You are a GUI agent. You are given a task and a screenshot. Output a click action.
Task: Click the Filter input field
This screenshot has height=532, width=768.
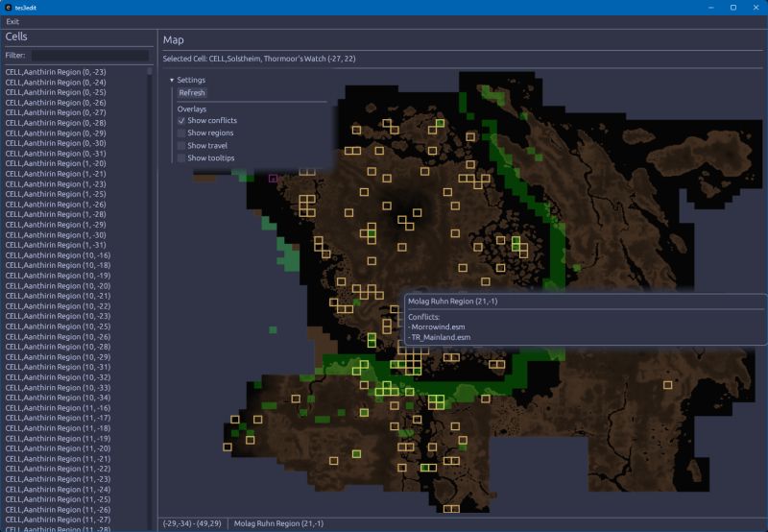pos(90,56)
